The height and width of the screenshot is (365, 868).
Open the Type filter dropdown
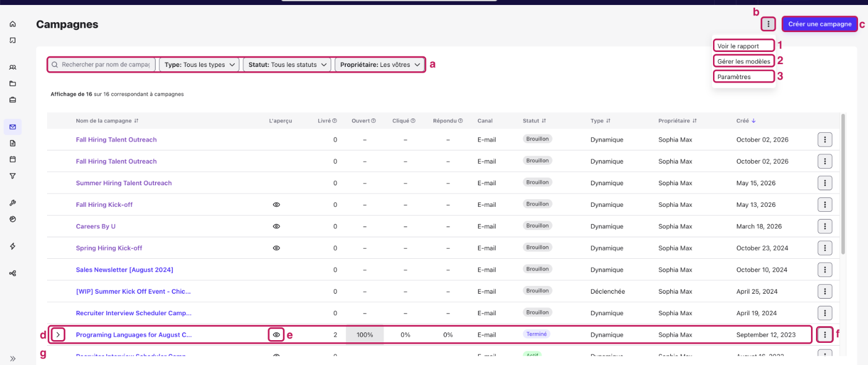click(x=199, y=65)
